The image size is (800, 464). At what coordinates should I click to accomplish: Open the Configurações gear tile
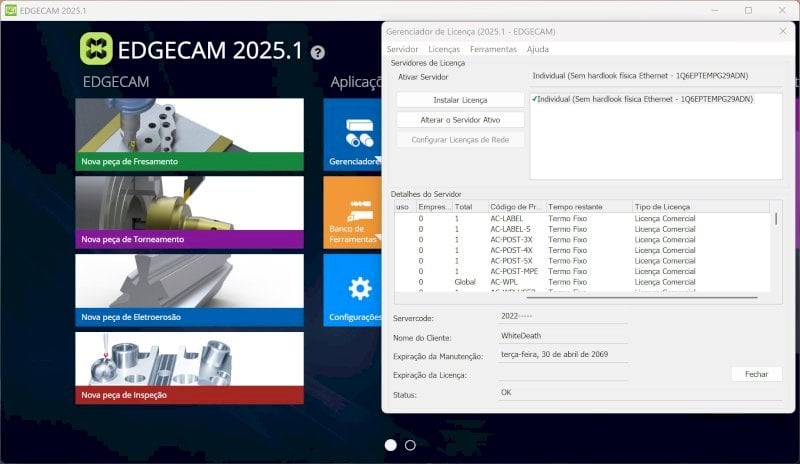tap(353, 290)
